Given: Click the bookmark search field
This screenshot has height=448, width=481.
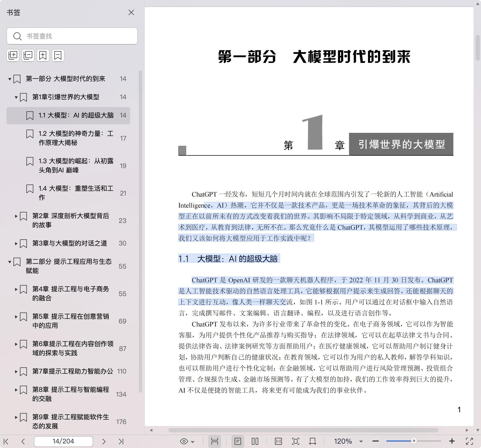Looking at the screenshot, I should click(72, 36).
